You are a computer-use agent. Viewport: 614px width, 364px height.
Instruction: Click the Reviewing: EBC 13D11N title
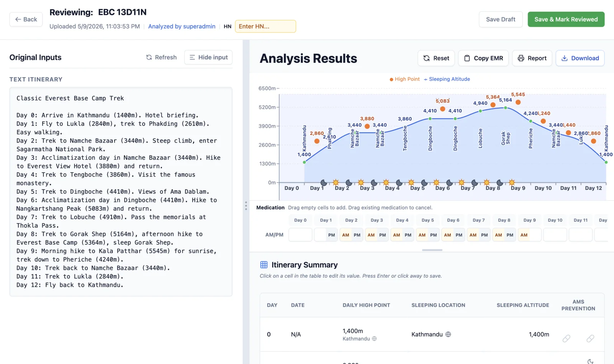[98, 12]
